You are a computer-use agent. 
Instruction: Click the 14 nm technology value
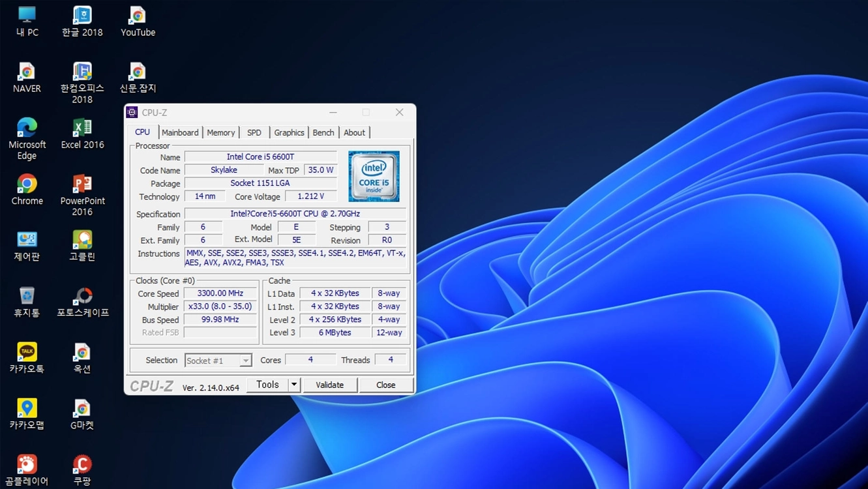point(205,196)
